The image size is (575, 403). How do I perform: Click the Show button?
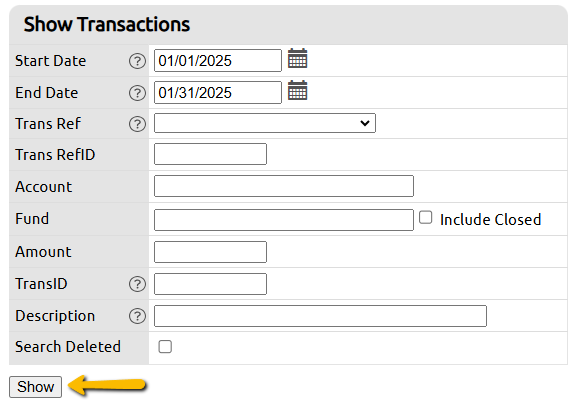(36, 387)
